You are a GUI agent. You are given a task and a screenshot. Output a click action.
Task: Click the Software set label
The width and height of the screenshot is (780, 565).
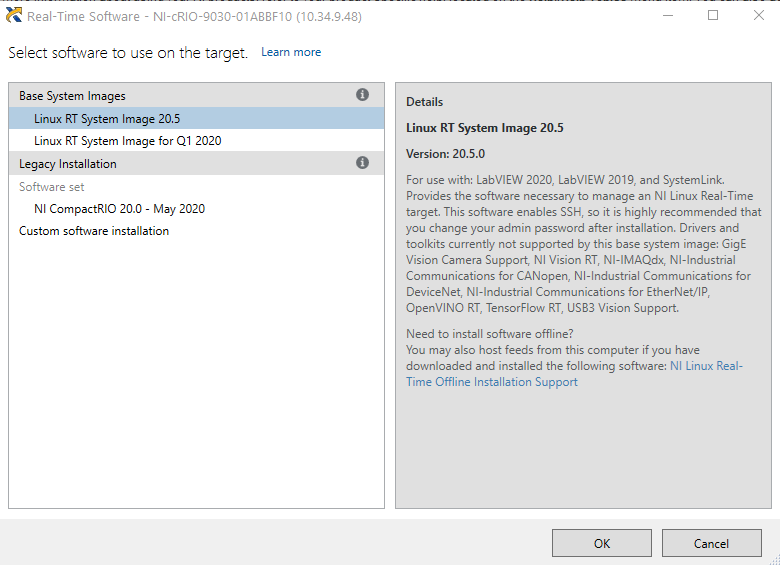(x=52, y=187)
